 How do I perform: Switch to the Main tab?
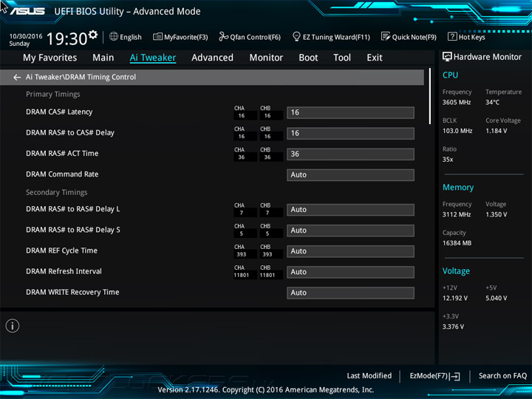pyautogui.click(x=103, y=58)
